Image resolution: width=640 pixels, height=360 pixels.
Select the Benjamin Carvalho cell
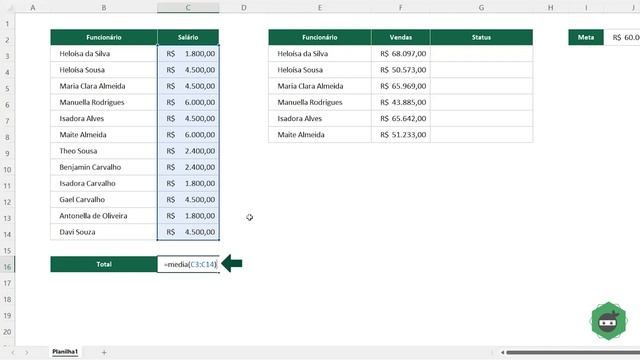pyautogui.click(x=104, y=167)
